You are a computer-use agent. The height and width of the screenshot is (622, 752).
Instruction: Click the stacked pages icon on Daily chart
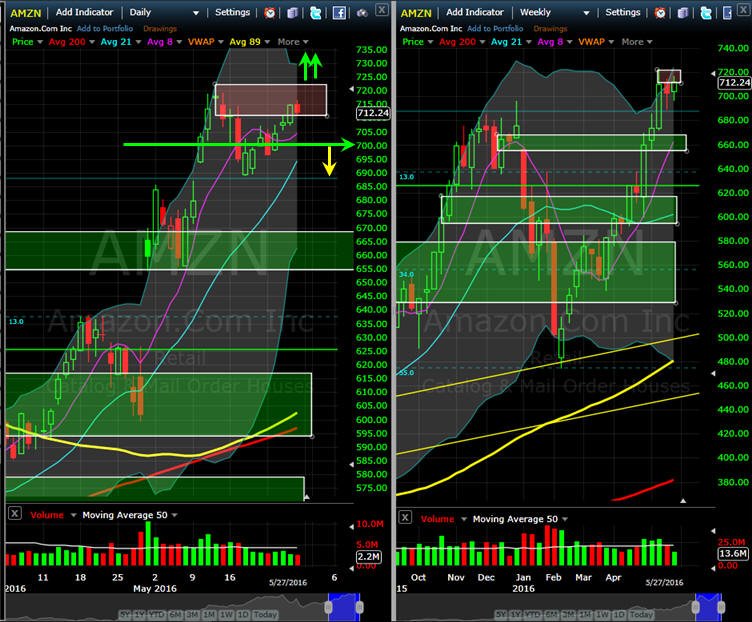293,13
